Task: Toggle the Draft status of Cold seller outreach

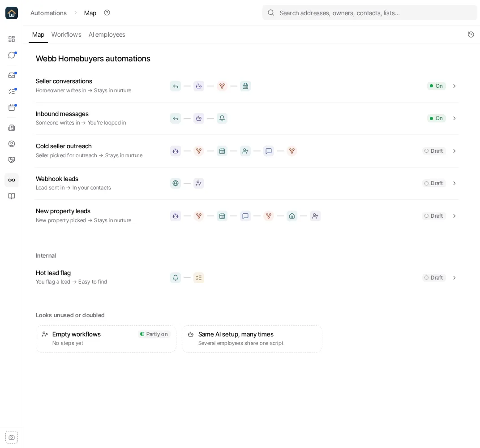Action: click(434, 151)
